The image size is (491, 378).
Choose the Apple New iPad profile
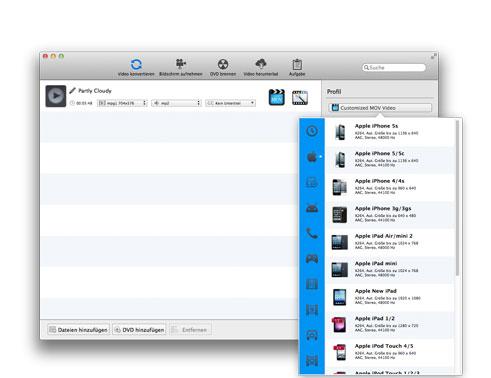(x=390, y=297)
